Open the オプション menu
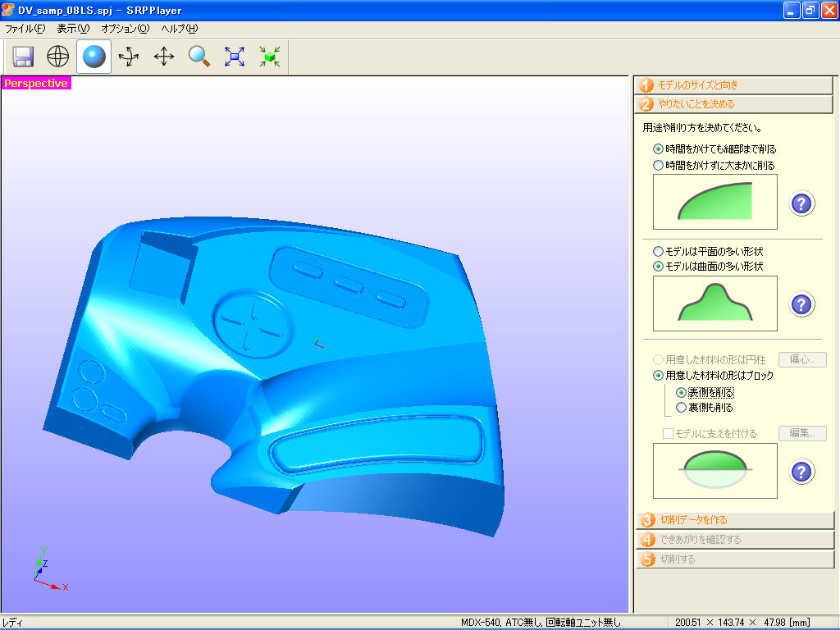The image size is (840, 630). point(126,28)
